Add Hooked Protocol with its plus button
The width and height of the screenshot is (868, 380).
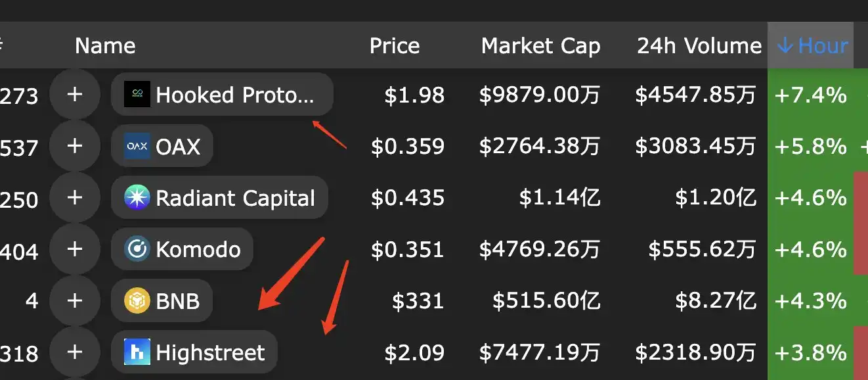pos(75,95)
